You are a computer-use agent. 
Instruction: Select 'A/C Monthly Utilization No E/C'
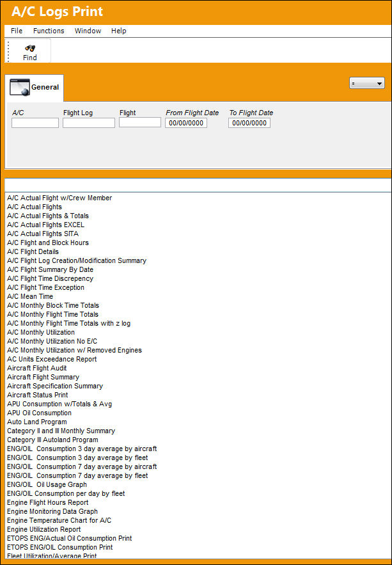(52, 341)
